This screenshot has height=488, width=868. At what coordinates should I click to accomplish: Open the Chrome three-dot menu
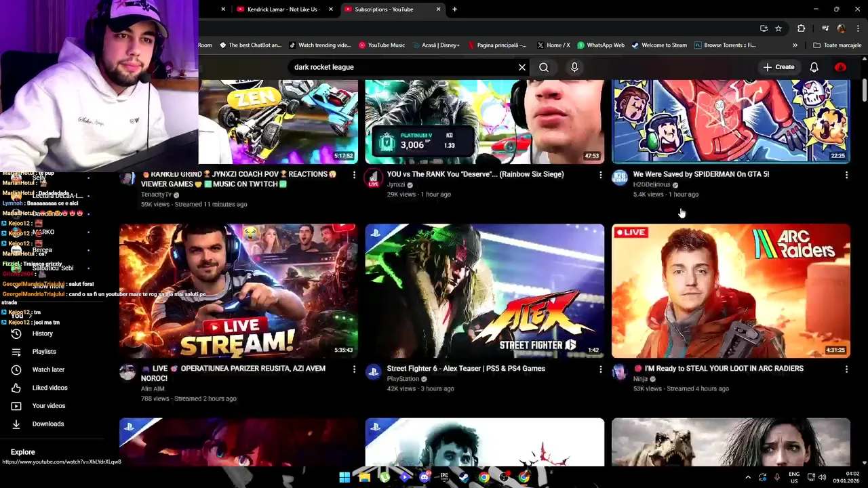pos(858,28)
